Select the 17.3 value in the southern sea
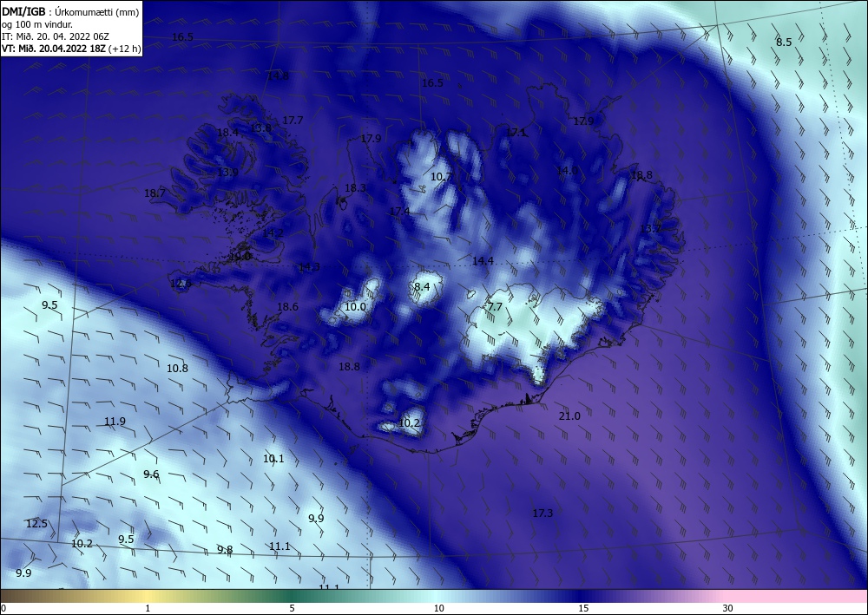Screen dimensions: 868x615 coord(542,514)
